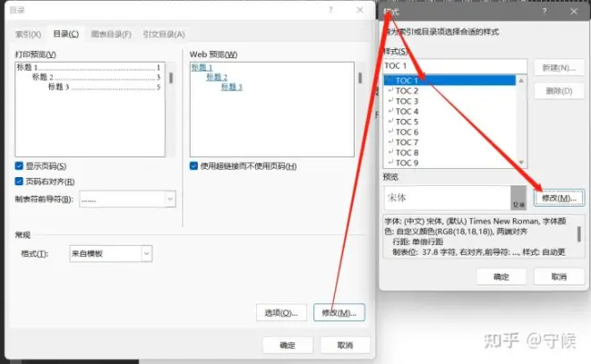
Task: Click the 标题 3 link in Web preview
Action: 231,87
